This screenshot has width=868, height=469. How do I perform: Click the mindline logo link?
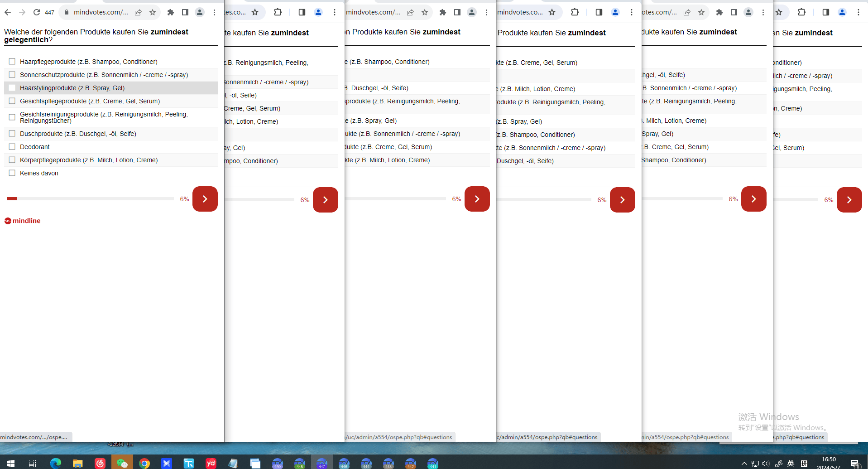click(23, 221)
